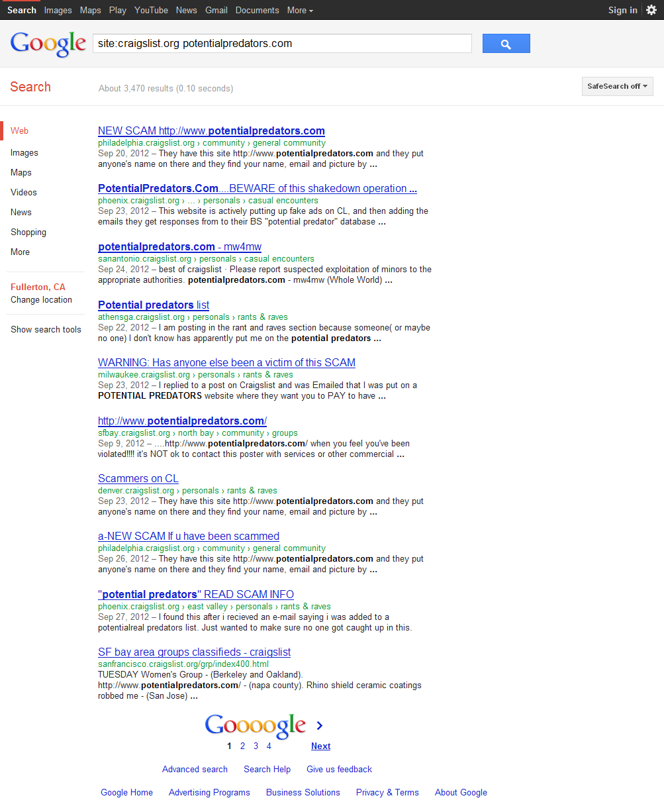
Task: Click Change location link
Action: pyautogui.click(x=41, y=299)
